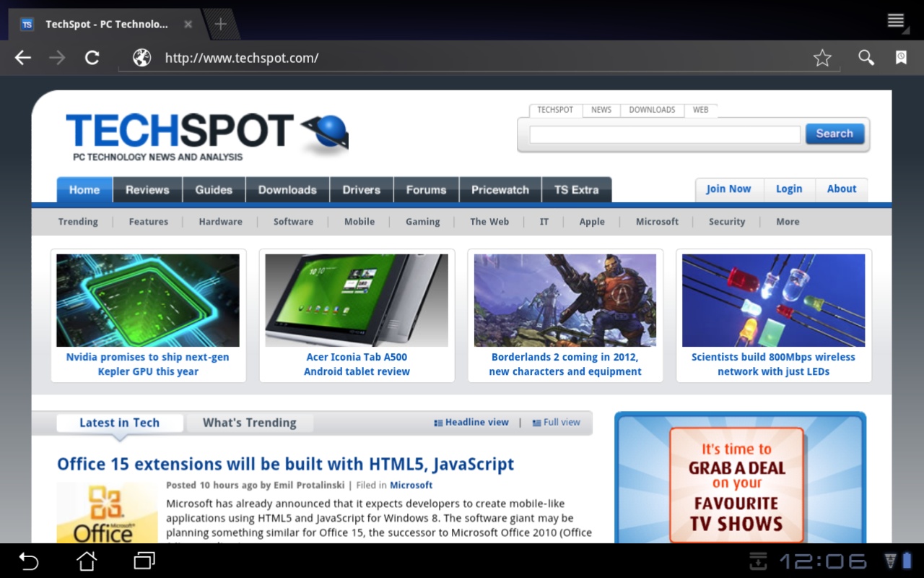Open the Features category
Screen dimensions: 924x578
tap(149, 222)
